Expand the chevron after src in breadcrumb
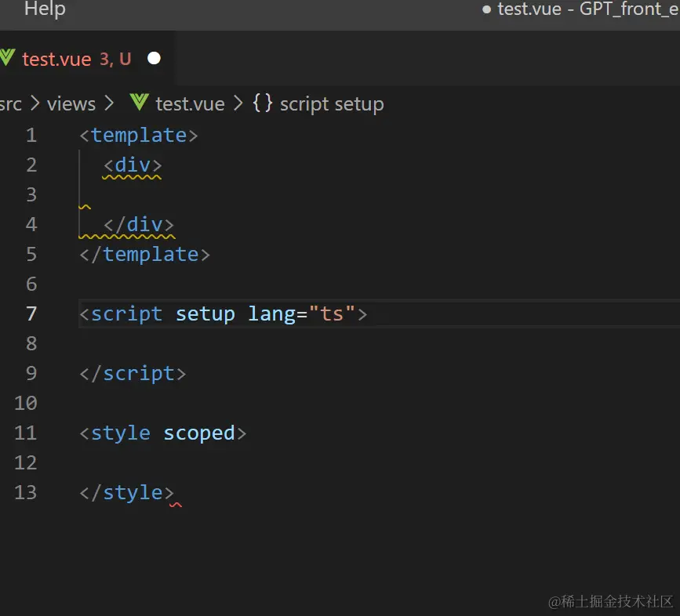This screenshot has height=616, width=680. [x=35, y=103]
